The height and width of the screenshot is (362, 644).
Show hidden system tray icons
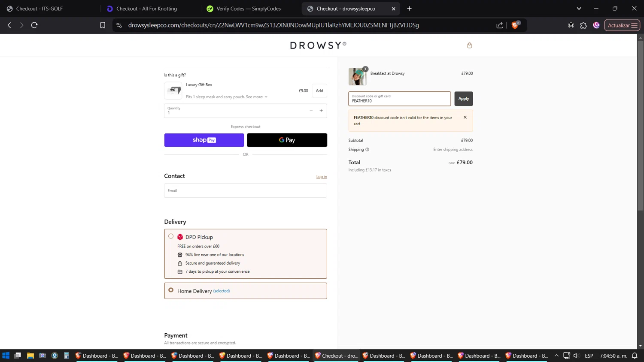[556, 356]
